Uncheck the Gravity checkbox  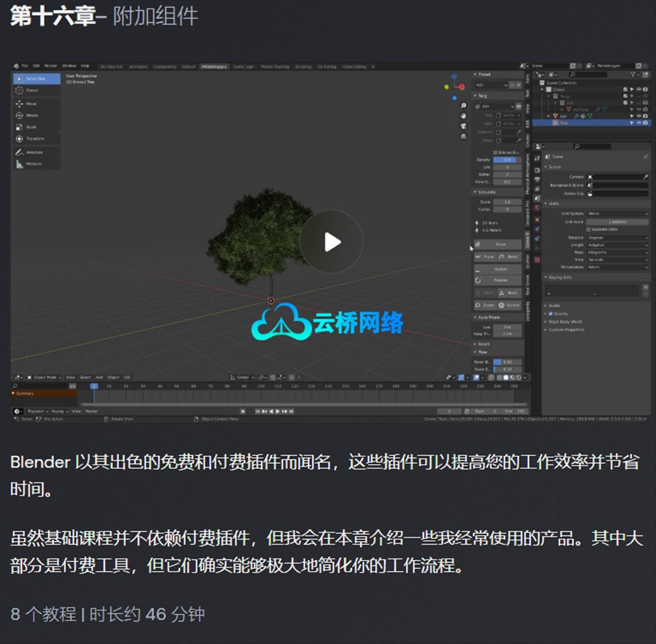tap(549, 314)
